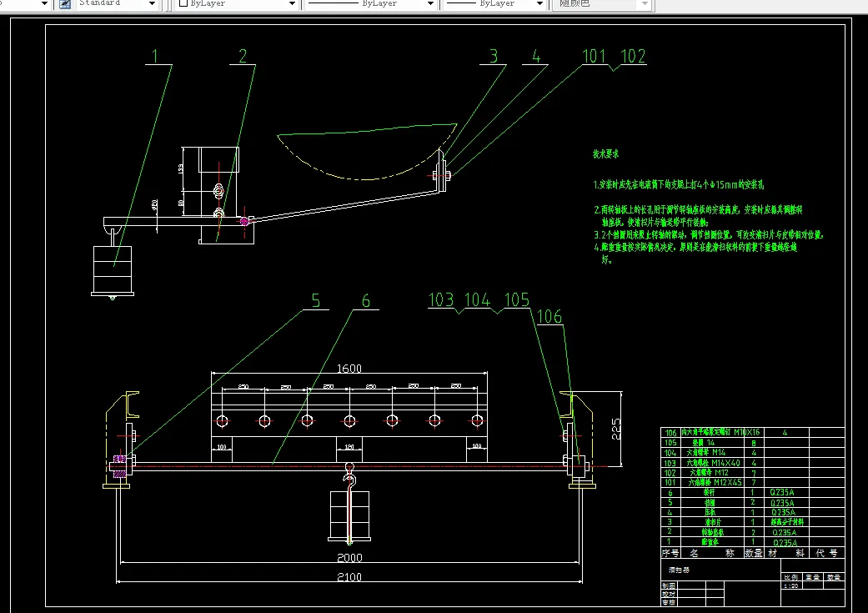
Task: Click the "1:20" scale value in the title block
Action: click(791, 585)
